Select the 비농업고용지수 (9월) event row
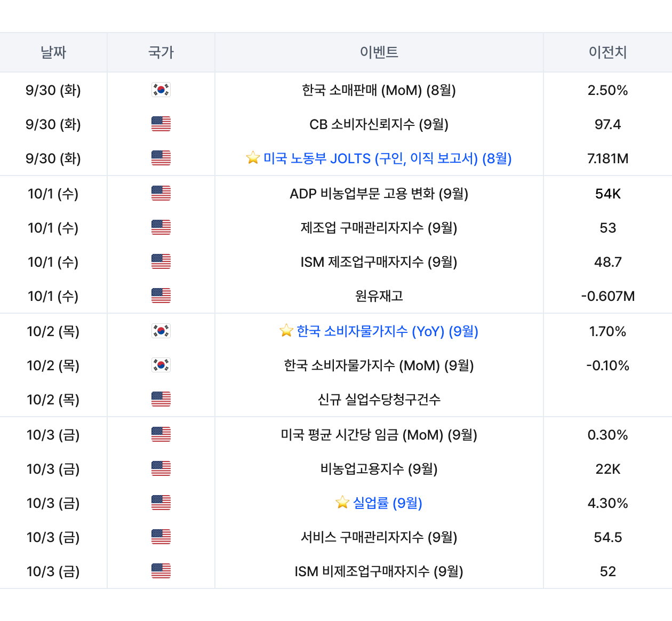Viewport: 672px width, 621px height. 379,469
